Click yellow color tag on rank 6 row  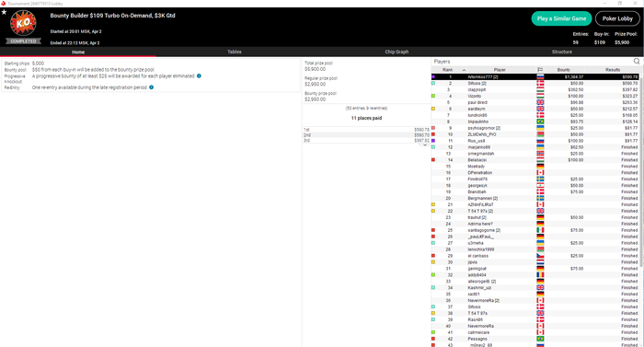pyautogui.click(x=433, y=109)
